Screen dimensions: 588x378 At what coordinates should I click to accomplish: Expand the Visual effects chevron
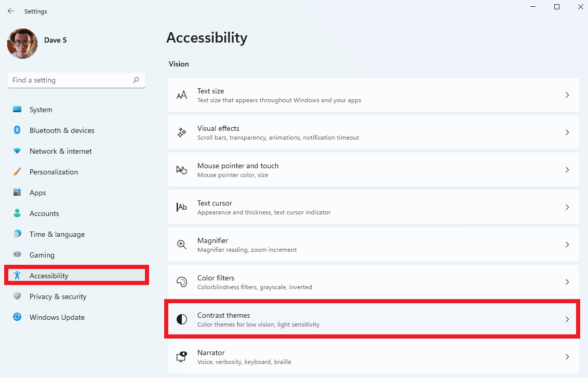pos(567,132)
